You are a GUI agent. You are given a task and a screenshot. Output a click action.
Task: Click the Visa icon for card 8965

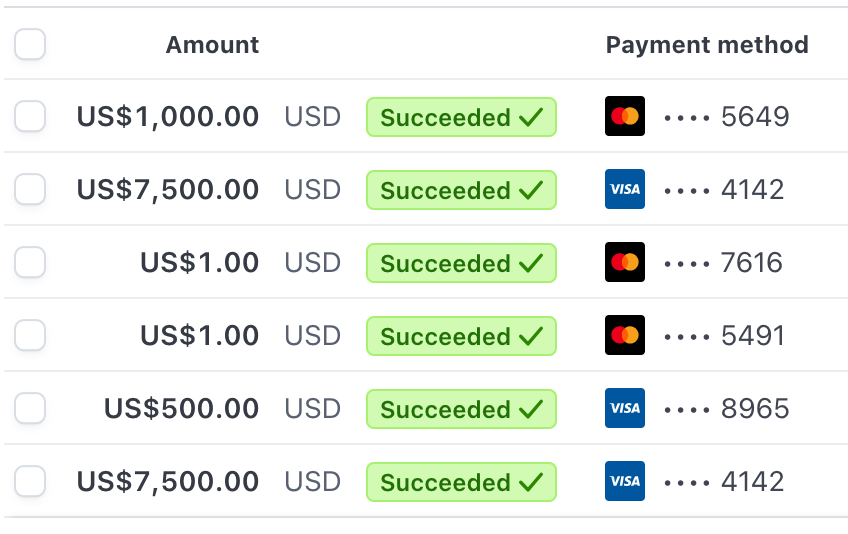click(625, 408)
